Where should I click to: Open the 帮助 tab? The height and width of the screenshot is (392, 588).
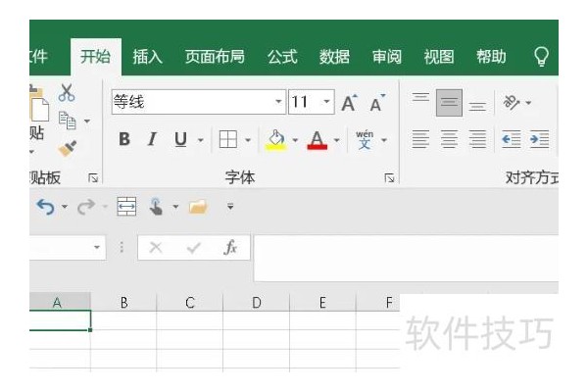coord(491,57)
